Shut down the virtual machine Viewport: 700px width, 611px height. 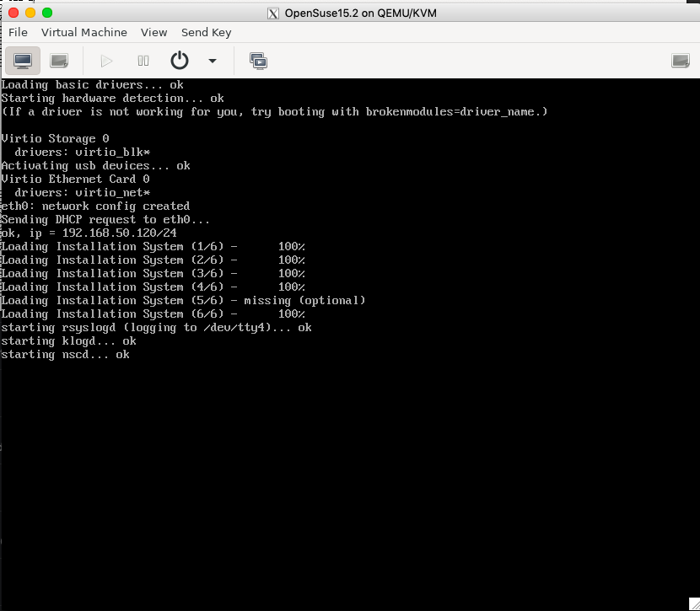point(180,61)
